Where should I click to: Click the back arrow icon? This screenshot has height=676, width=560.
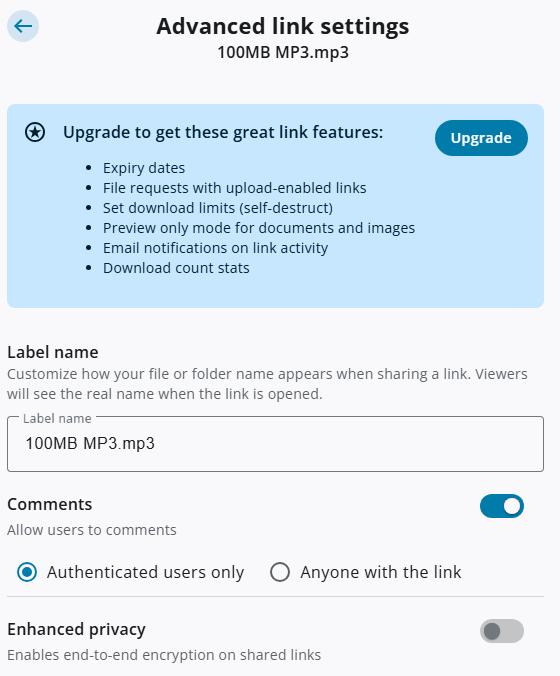[23, 26]
